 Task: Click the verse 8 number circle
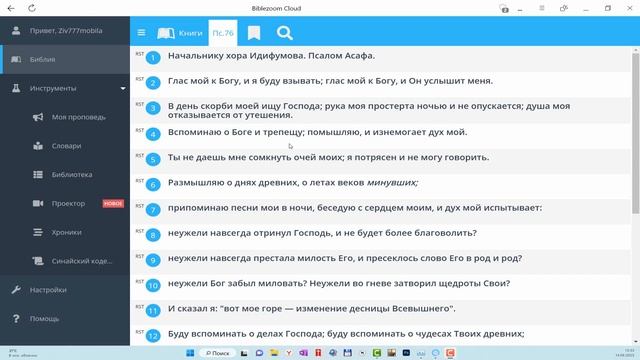tap(153, 235)
